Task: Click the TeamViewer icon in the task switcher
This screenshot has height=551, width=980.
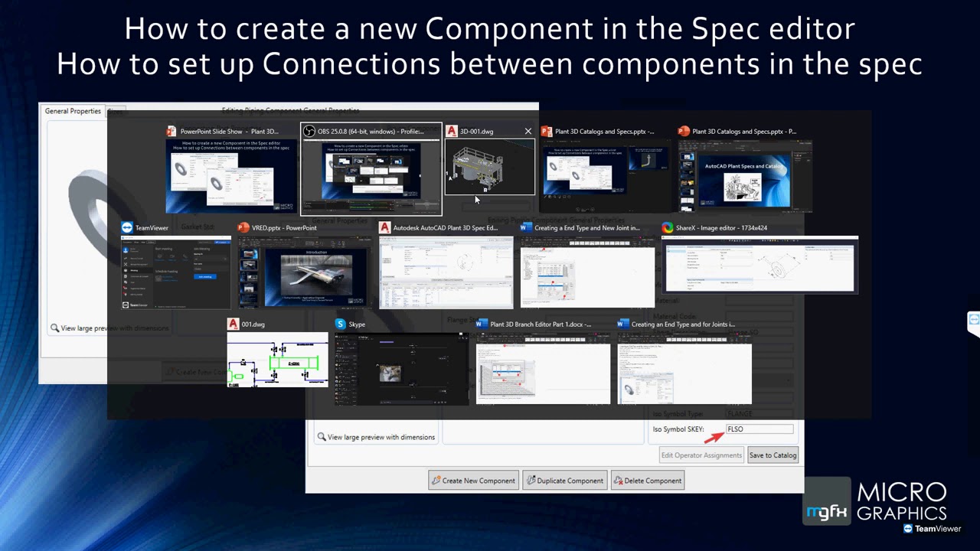Action: pos(126,228)
